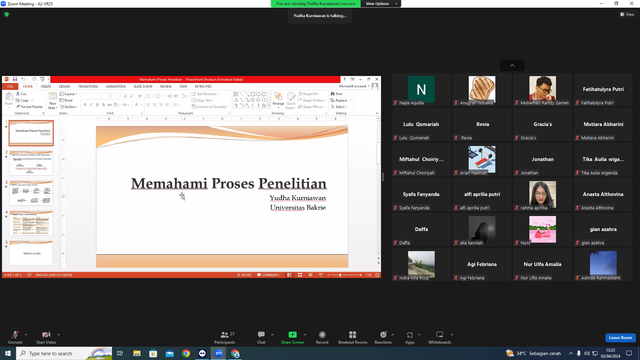Open FILE tab in shared PowerPoint
The height and width of the screenshot is (360, 640).
click(10, 87)
